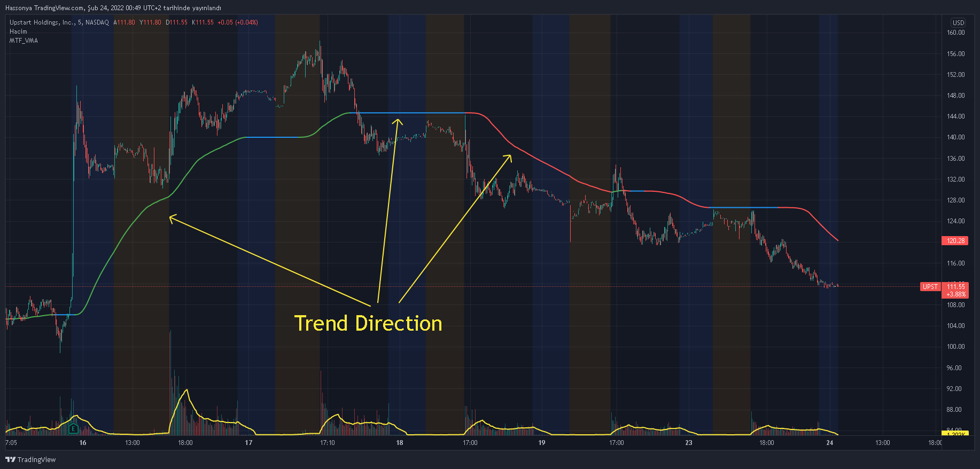
Task: Click the 111.55 last price tag
Action: point(956,287)
